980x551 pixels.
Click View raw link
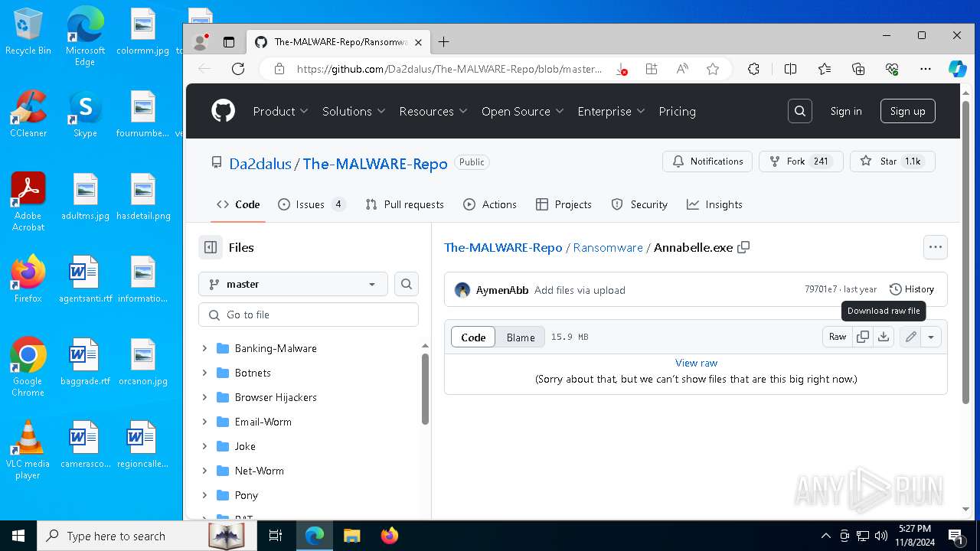(x=696, y=363)
